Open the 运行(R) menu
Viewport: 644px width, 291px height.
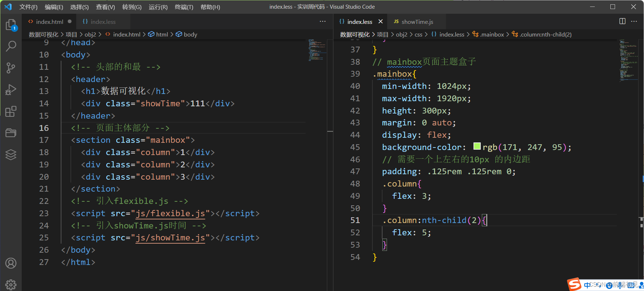(158, 7)
